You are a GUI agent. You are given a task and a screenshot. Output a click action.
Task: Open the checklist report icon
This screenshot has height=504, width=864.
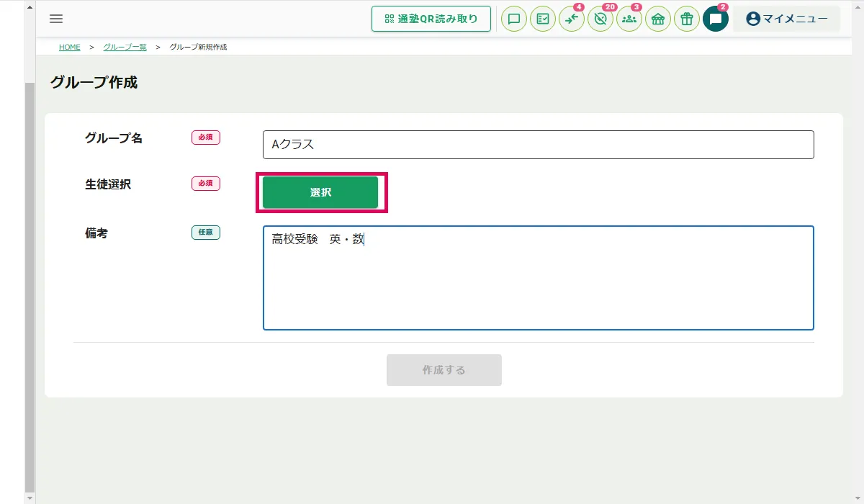pos(543,19)
